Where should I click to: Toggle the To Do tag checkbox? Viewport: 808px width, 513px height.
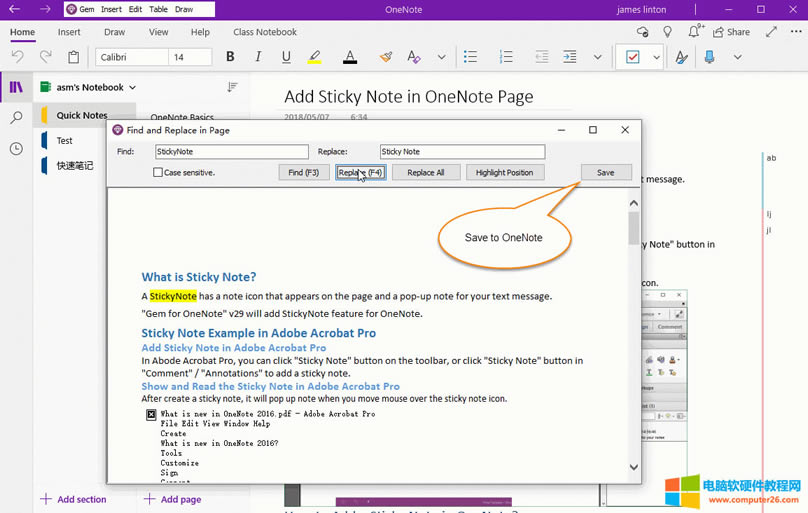(632, 57)
